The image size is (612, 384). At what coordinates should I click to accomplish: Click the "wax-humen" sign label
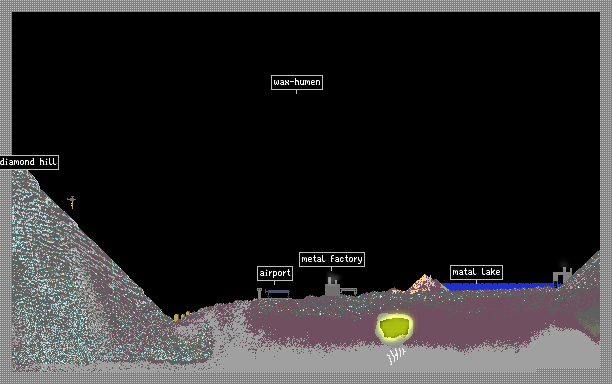point(297,82)
